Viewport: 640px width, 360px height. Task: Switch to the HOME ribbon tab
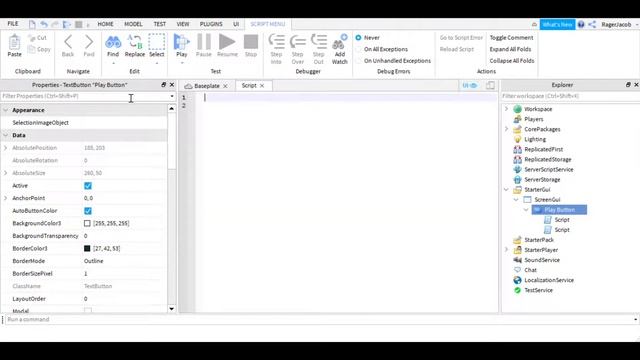coord(105,24)
